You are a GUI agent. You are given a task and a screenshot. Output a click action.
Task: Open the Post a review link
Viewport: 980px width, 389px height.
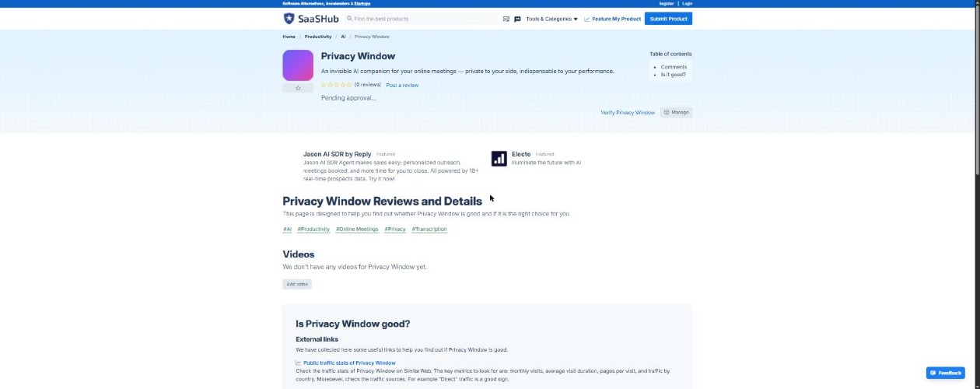pos(402,85)
